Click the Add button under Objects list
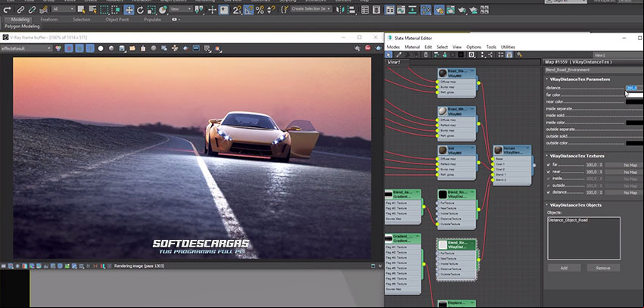644x308 pixels. 564,268
